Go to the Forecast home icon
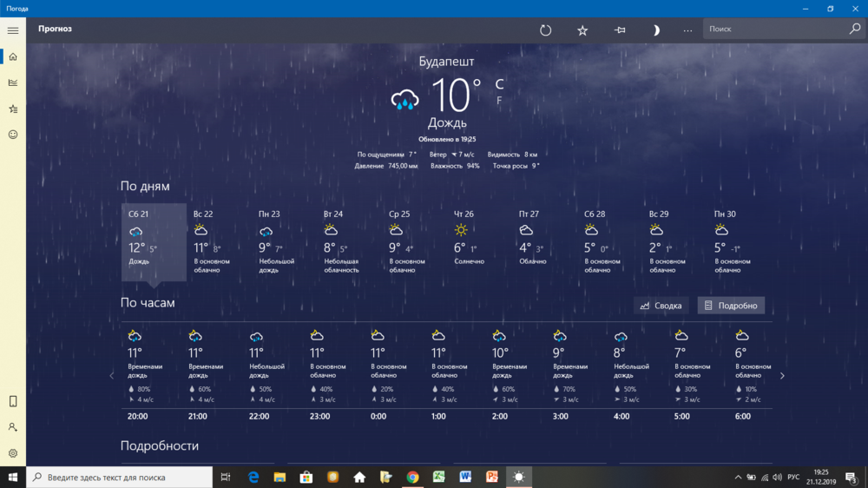The width and height of the screenshot is (868, 488). click(13, 56)
